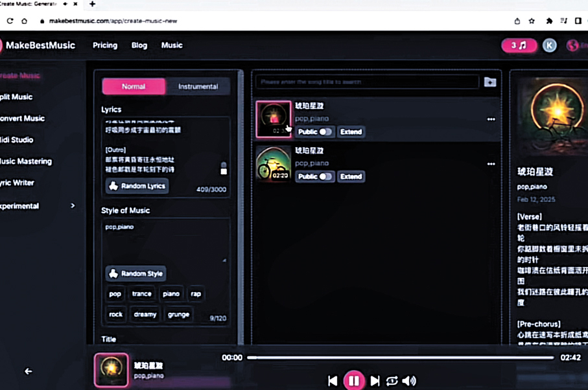Click the playback progress bar
588x390 pixels.
[x=400, y=358]
